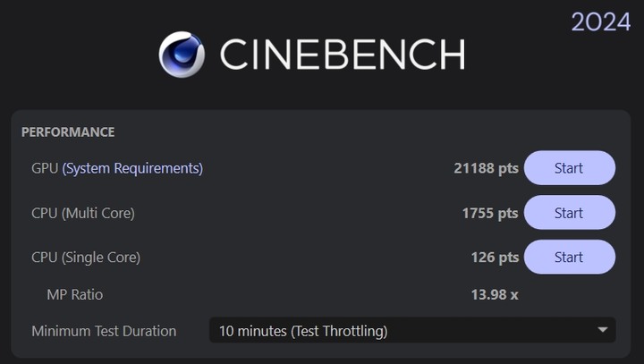The width and height of the screenshot is (644, 364).
Task: Expand the Minimum Test Duration dropdown arrow
Action: pyautogui.click(x=603, y=330)
